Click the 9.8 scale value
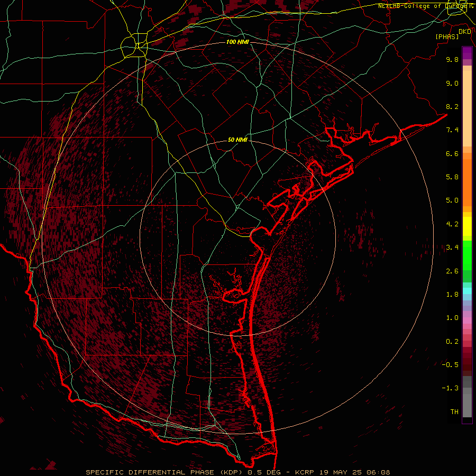Viewport: 476px width, 476px height. [452, 59]
